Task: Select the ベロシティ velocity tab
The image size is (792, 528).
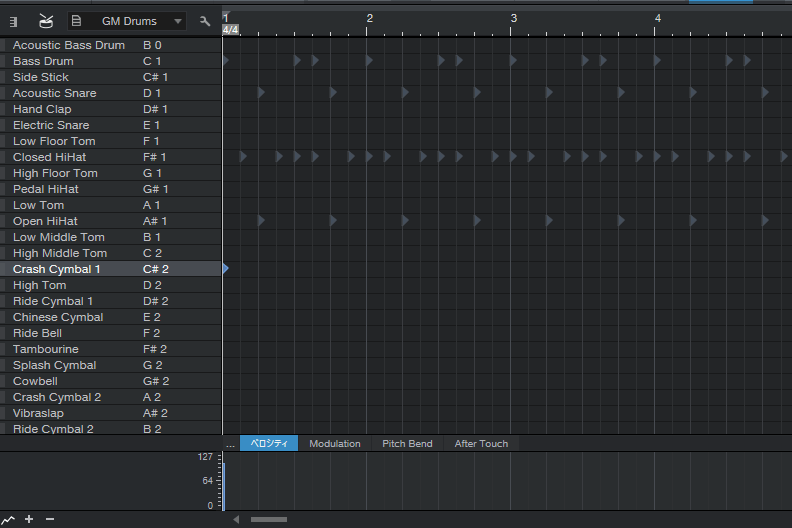Action: coord(268,444)
